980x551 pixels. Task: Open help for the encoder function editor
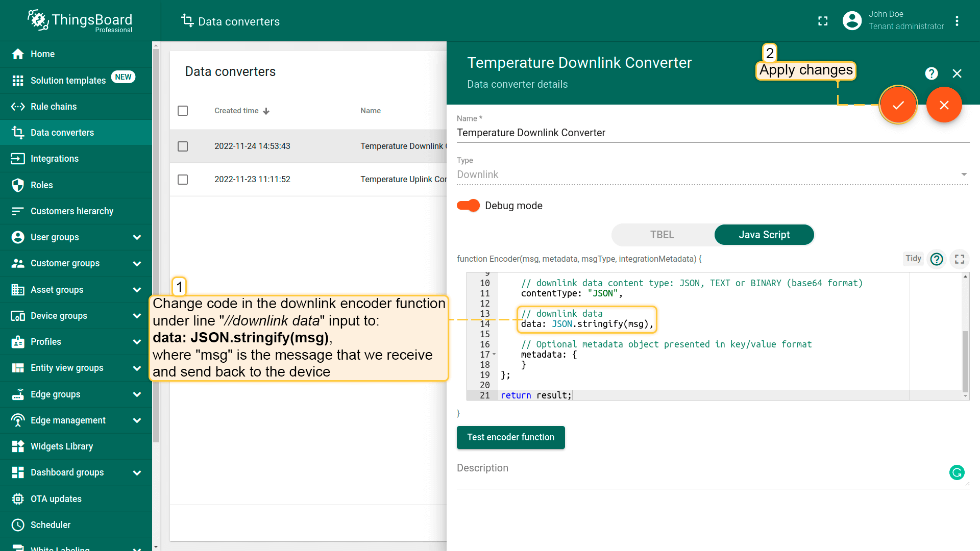tap(937, 259)
